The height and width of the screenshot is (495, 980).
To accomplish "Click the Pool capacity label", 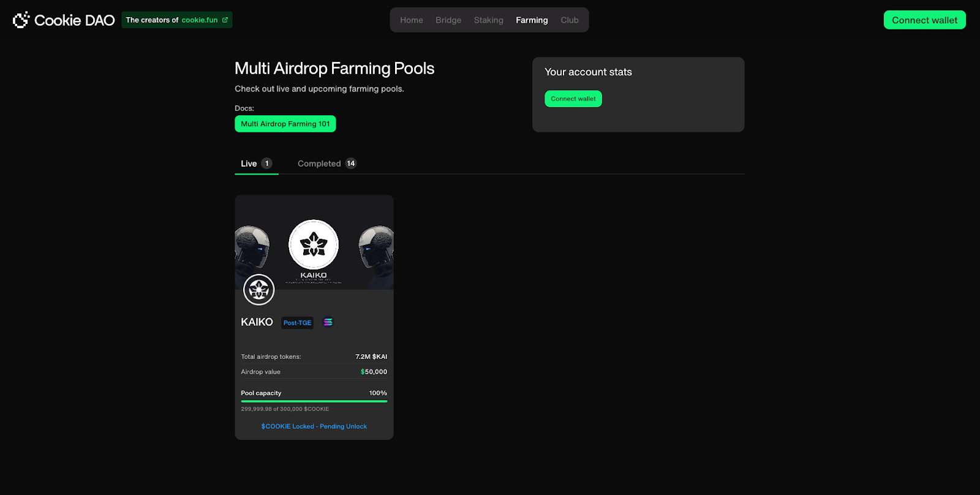I will (261, 393).
